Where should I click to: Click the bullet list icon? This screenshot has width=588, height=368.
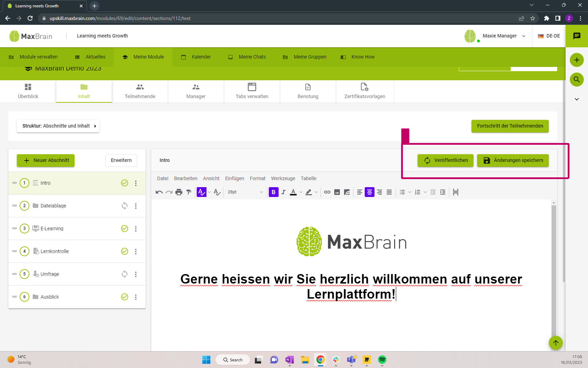(402, 192)
